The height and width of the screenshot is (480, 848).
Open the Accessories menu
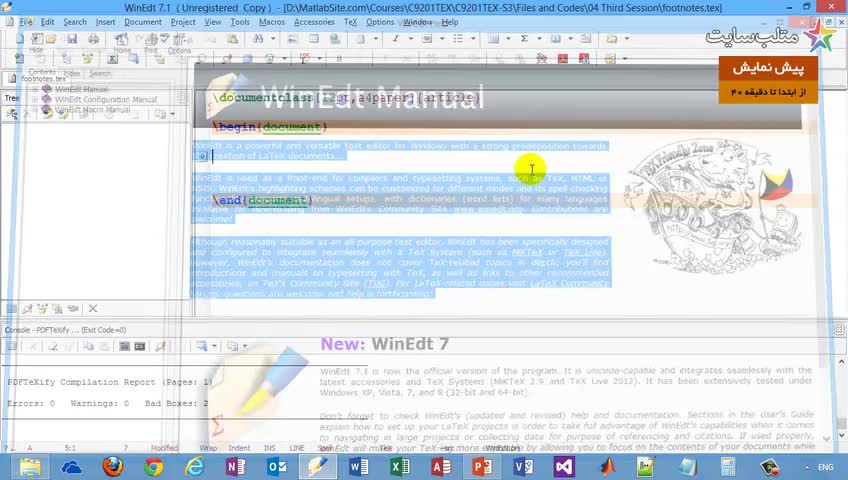(314, 22)
